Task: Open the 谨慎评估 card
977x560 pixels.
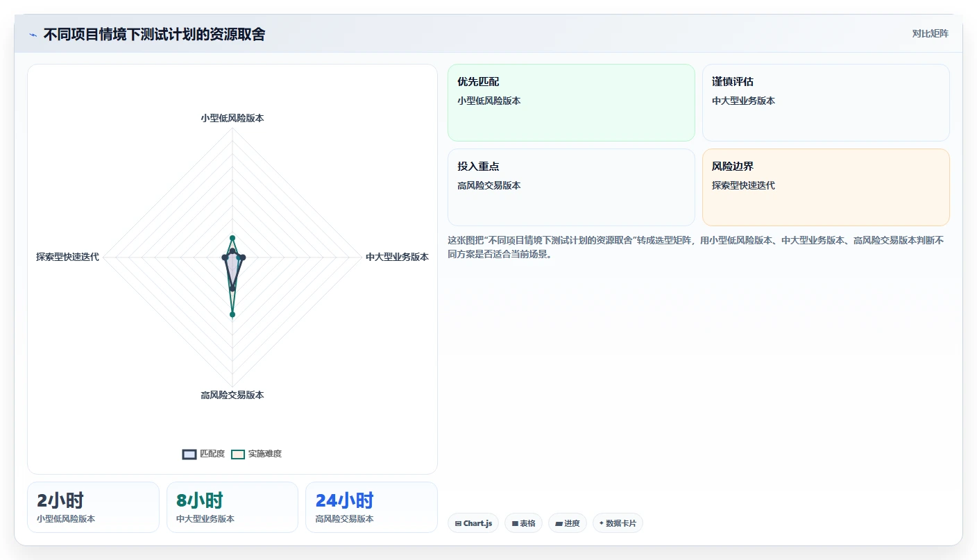Action: click(x=826, y=103)
